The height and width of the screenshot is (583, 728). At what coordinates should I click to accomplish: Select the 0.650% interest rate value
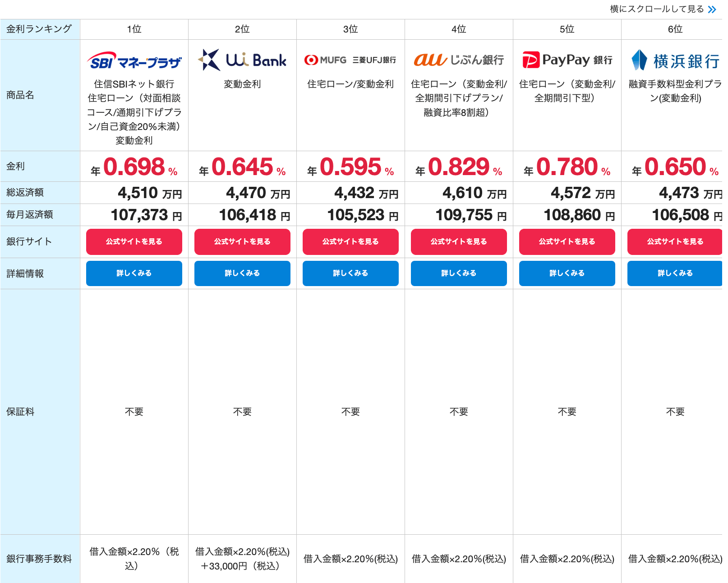point(675,167)
